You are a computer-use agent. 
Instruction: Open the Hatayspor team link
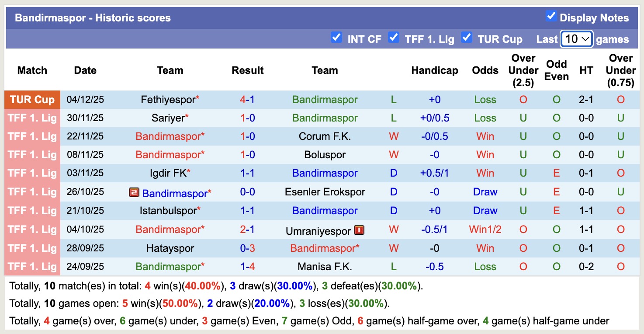point(170,248)
